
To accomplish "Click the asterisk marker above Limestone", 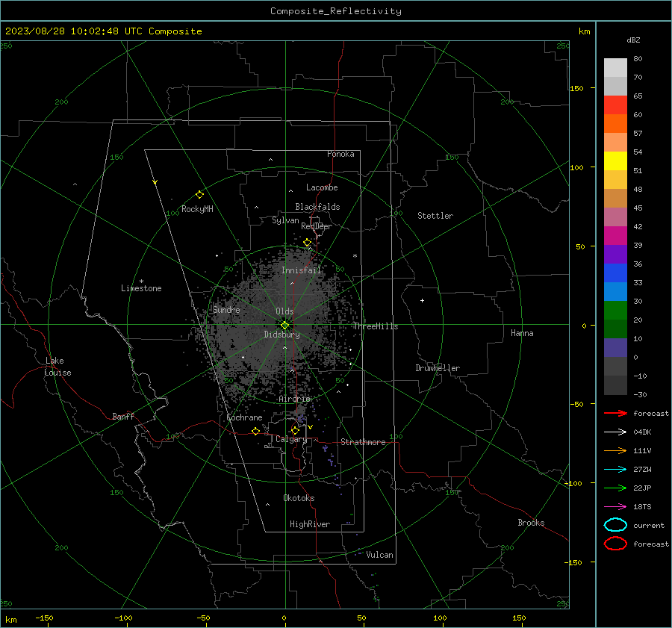I will click(141, 282).
